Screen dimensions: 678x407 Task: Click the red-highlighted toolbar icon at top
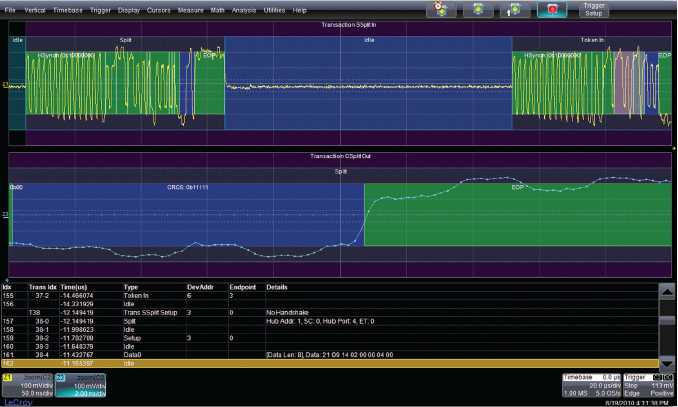click(552, 9)
